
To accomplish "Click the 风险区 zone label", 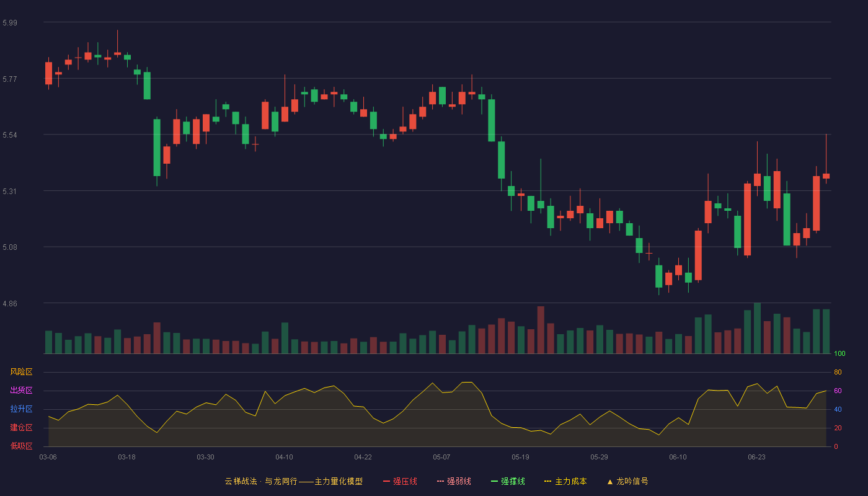I will [21, 372].
